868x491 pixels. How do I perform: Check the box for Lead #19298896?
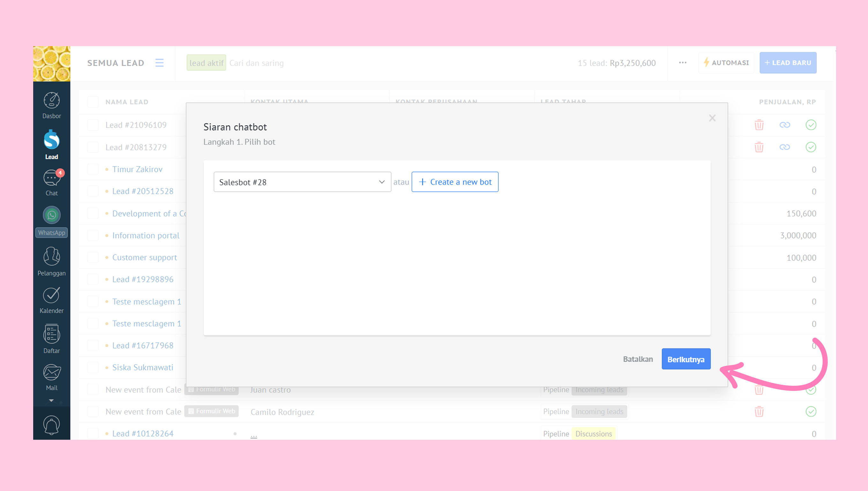(x=93, y=279)
